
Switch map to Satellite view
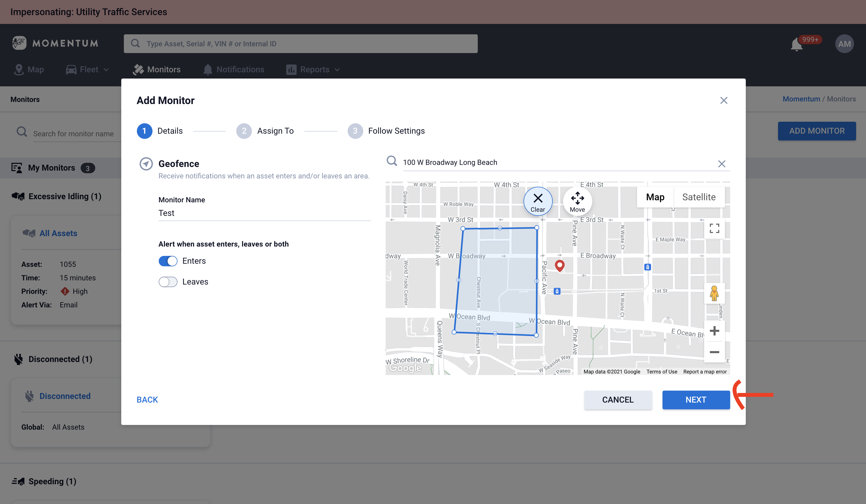coord(699,197)
